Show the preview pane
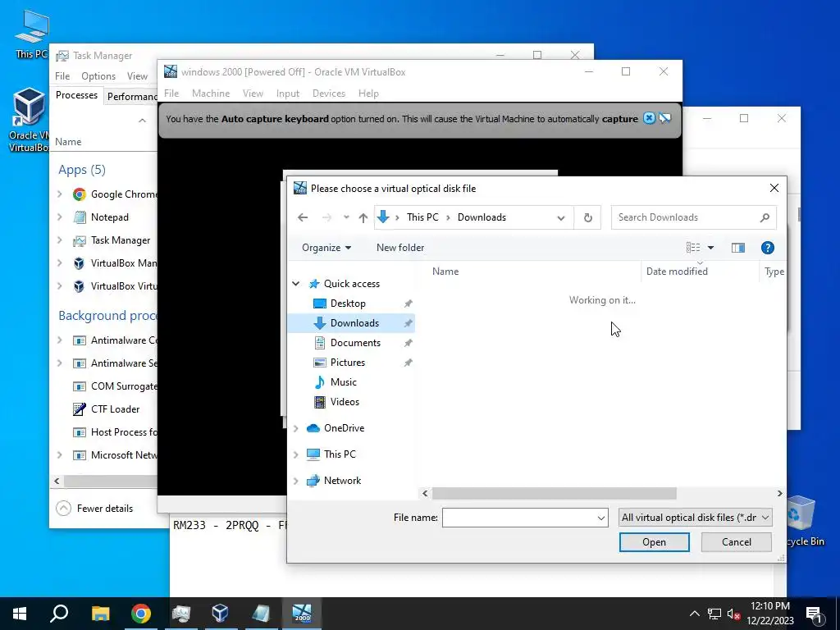This screenshot has width=840, height=630. click(738, 248)
